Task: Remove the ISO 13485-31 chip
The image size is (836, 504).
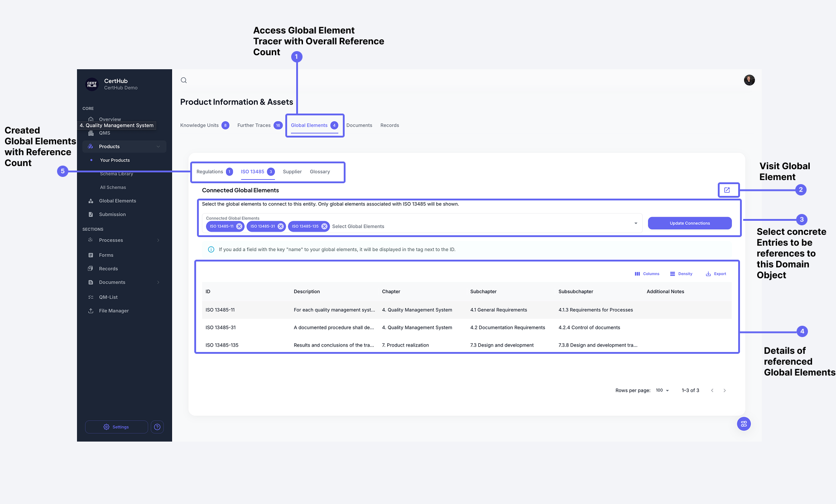Action: click(281, 227)
